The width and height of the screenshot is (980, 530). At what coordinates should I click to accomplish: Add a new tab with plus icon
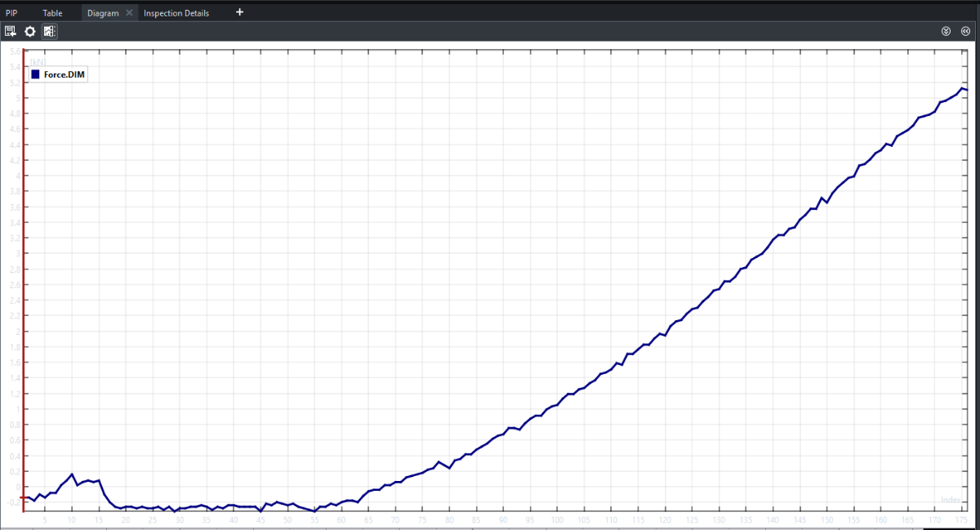pyautogui.click(x=239, y=12)
